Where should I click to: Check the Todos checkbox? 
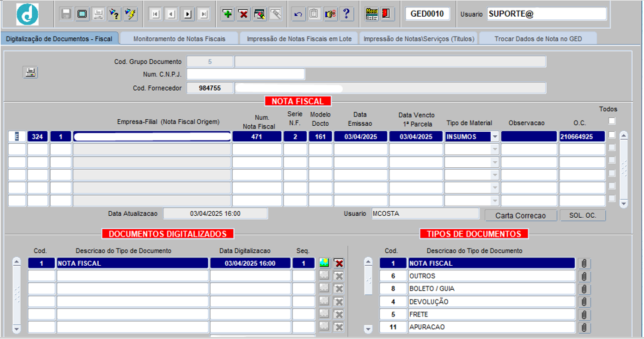[612, 121]
